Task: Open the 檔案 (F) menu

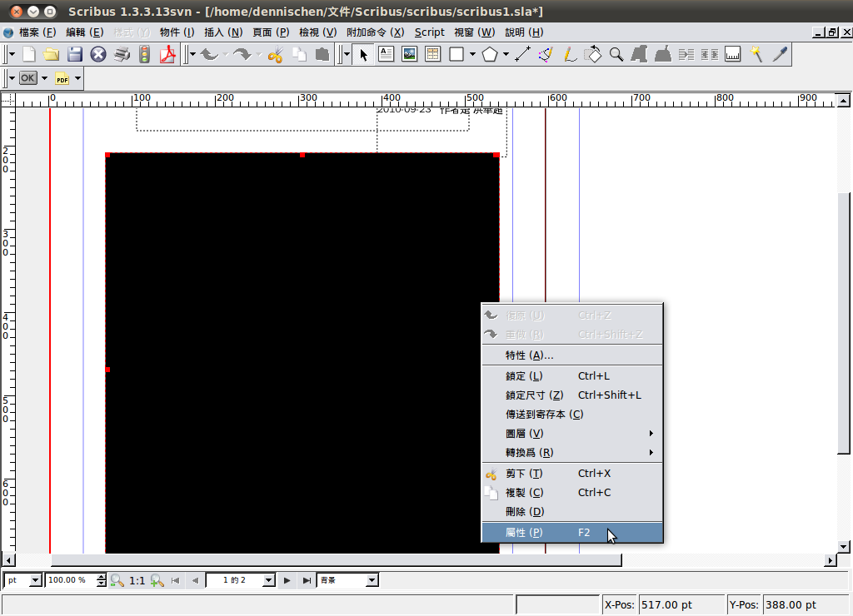Action: click(x=37, y=32)
